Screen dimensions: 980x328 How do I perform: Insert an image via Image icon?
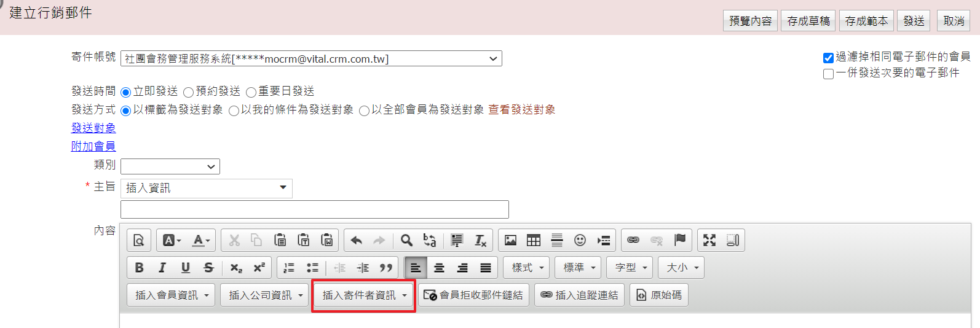[x=510, y=240]
